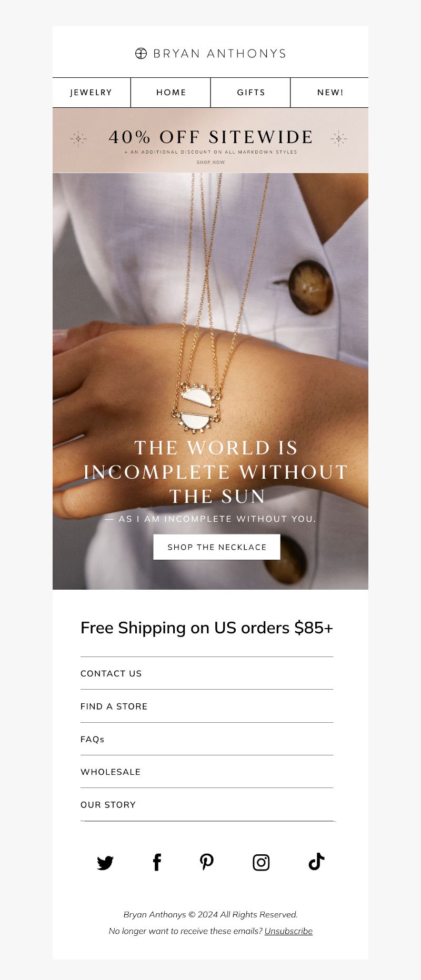Follow the SHOP NOW link in banner

(x=210, y=162)
